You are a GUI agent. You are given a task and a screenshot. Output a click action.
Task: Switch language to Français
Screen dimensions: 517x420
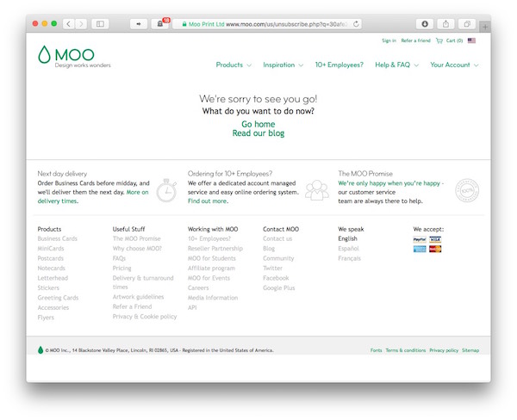pyautogui.click(x=350, y=258)
